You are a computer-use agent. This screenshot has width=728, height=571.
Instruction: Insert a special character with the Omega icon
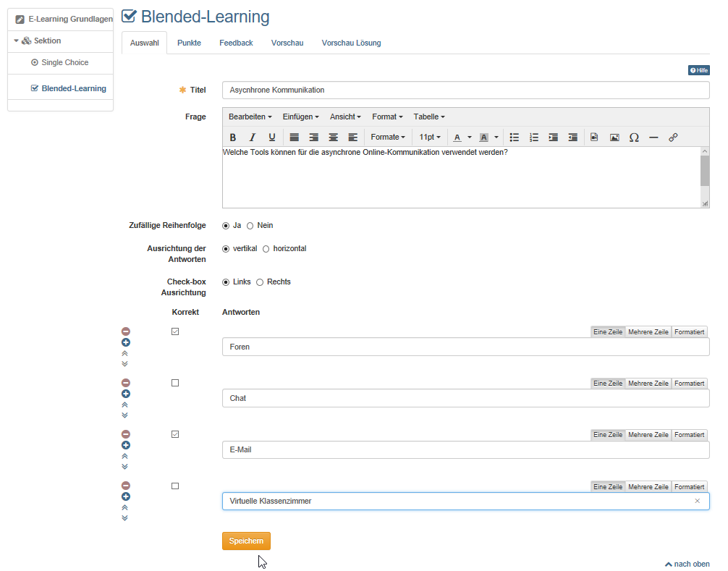pyautogui.click(x=634, y=138)
